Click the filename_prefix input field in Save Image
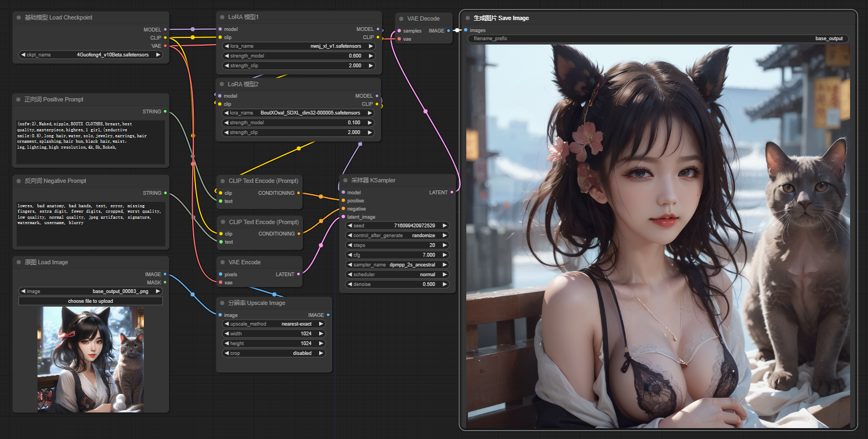Screen dimensions: 868x439 tap(657, 39)
